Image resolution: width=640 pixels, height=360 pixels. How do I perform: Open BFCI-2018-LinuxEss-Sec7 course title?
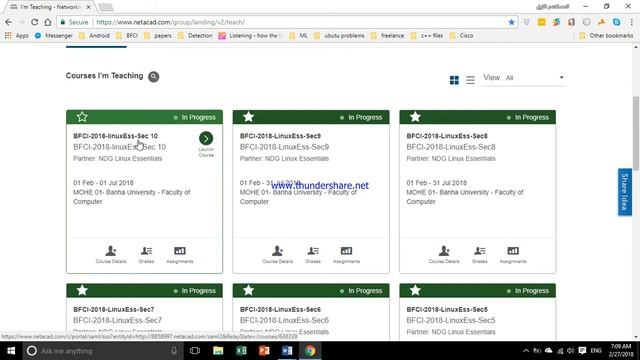tap(113, 309)
